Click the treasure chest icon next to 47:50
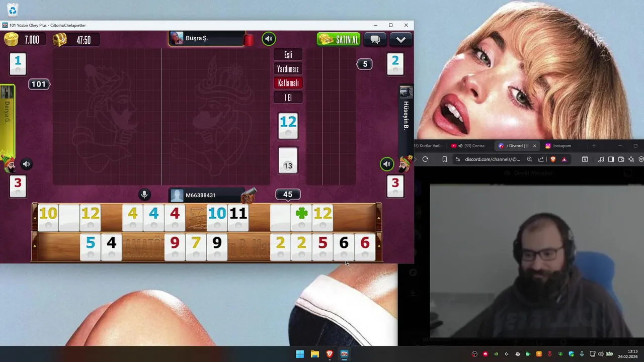Screen dimensions: 644x362 [x=59, y=39]
